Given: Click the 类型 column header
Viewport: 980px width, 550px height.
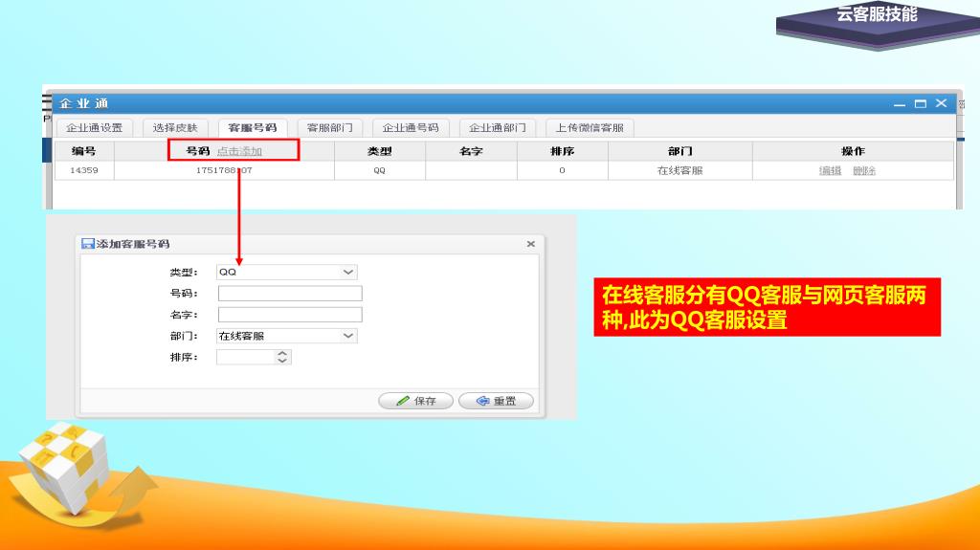Looking at the screenshot, I should coord(380,151).
